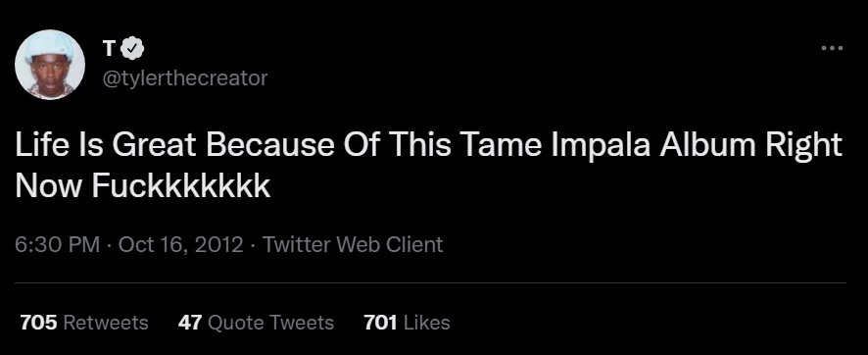The width and height of the screenshot is (868, 355).
Task: View the 705 Retweets list
Action: click(84, 323)
